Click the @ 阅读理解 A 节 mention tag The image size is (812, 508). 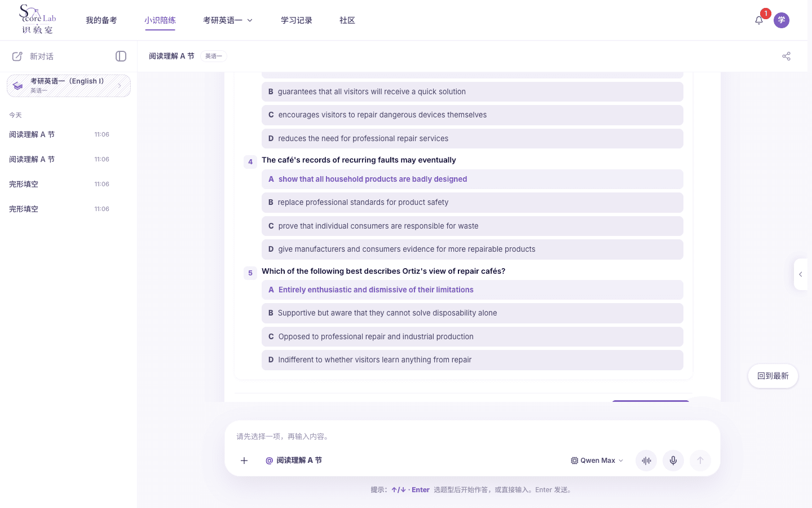[294, 461]
